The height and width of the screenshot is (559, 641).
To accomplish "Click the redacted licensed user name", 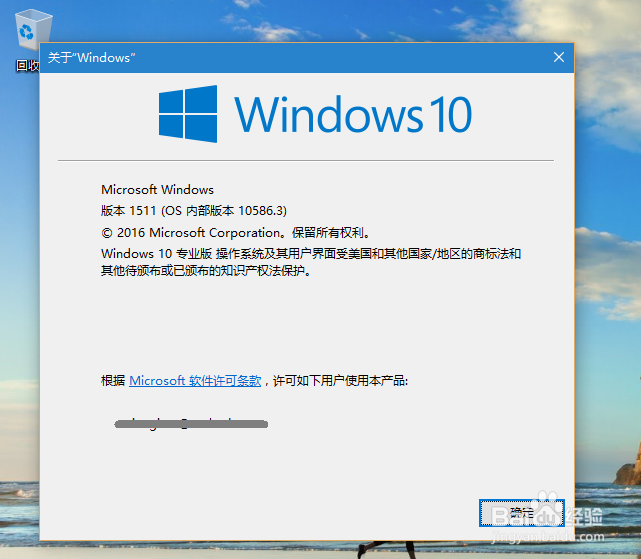I will tap(191, 424).
